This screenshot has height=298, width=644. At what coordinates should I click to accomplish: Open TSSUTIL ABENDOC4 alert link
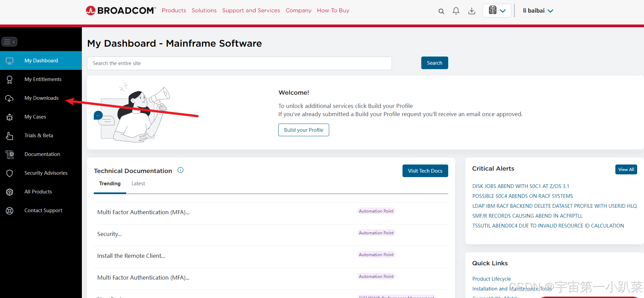(x=548, y=226)
